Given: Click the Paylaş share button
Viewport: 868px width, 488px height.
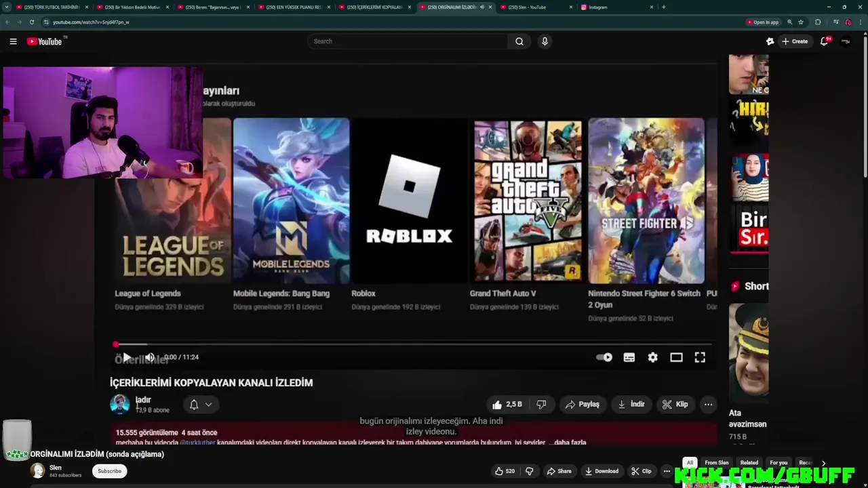Looking at the screenshot, I should [582, 405].
